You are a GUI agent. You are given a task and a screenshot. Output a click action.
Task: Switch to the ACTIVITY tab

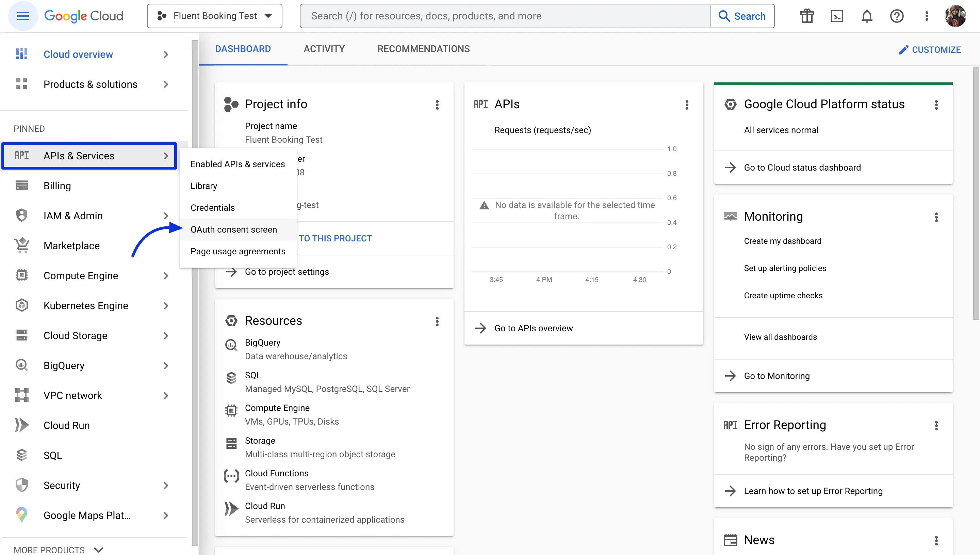(324, 49)
